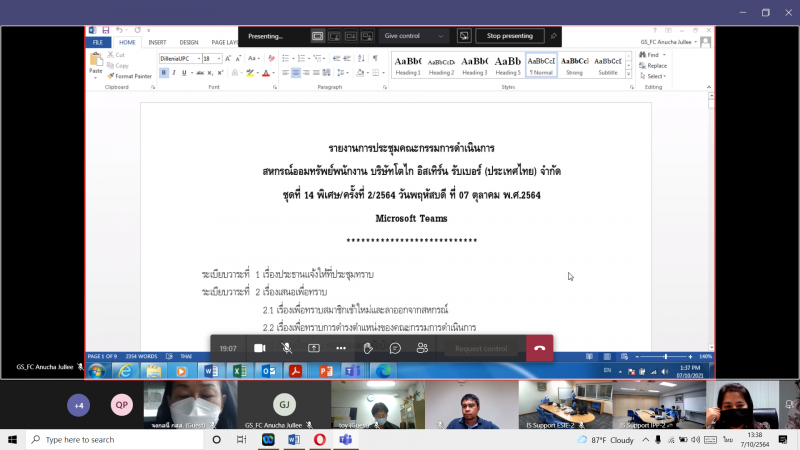Open the Change Case Aa dropdown

pyautogui.click(x=254, y=59)
